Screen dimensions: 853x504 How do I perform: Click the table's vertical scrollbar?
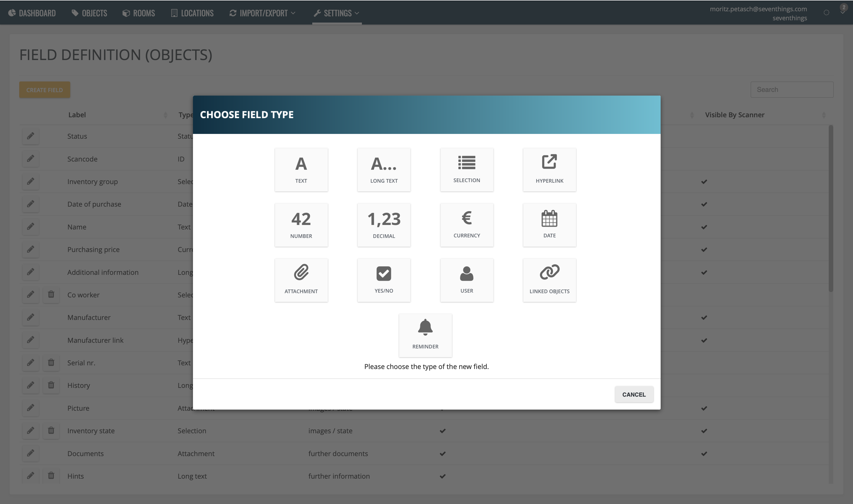click(x=830, y=208)
